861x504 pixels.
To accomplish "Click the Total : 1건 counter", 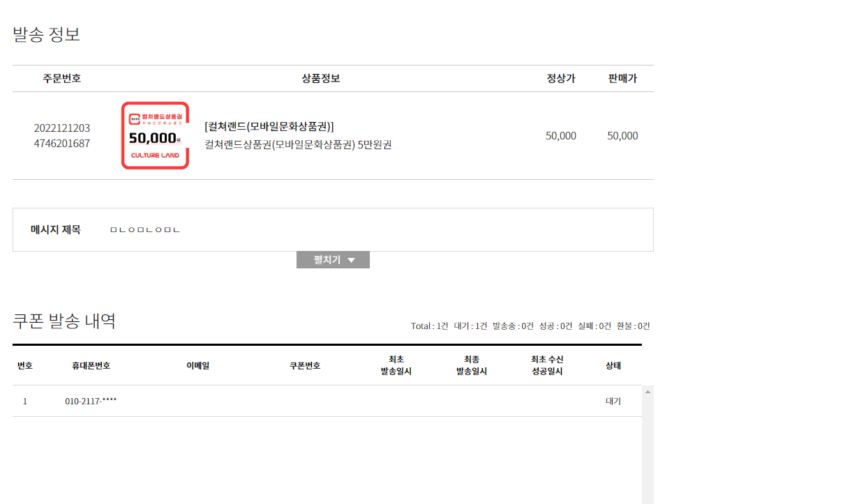I will point(430,326).
